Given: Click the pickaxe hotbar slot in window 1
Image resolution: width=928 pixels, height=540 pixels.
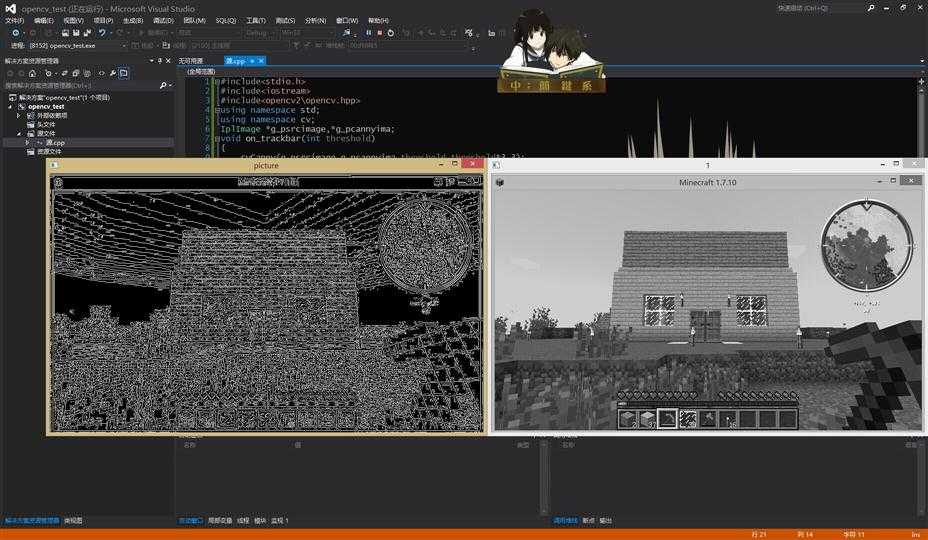Looking at the screenshot, I should pos(668,418).
